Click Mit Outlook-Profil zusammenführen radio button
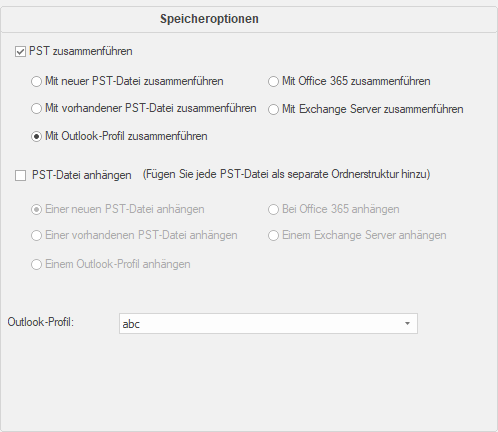This screenshot has width=498, height=432. 36,136
